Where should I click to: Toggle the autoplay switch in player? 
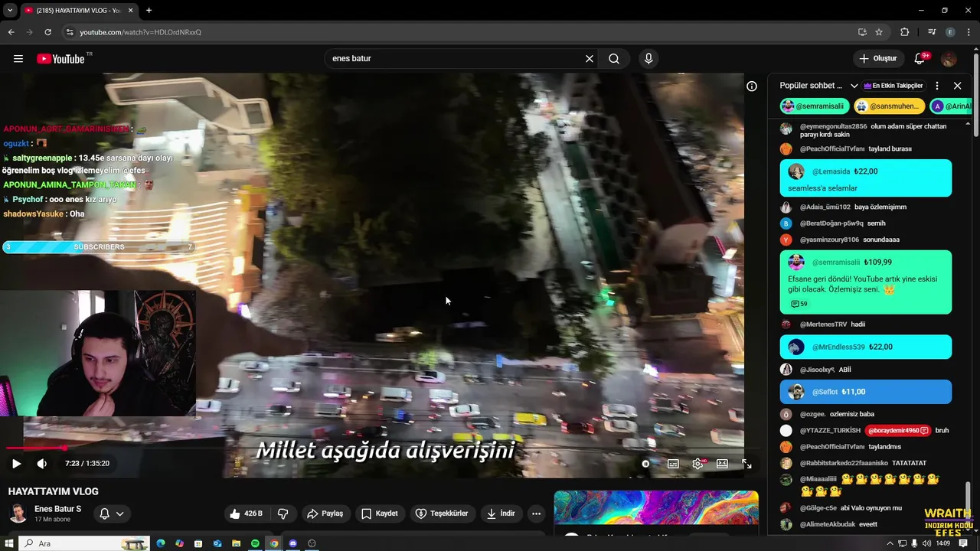coord(645,464)
